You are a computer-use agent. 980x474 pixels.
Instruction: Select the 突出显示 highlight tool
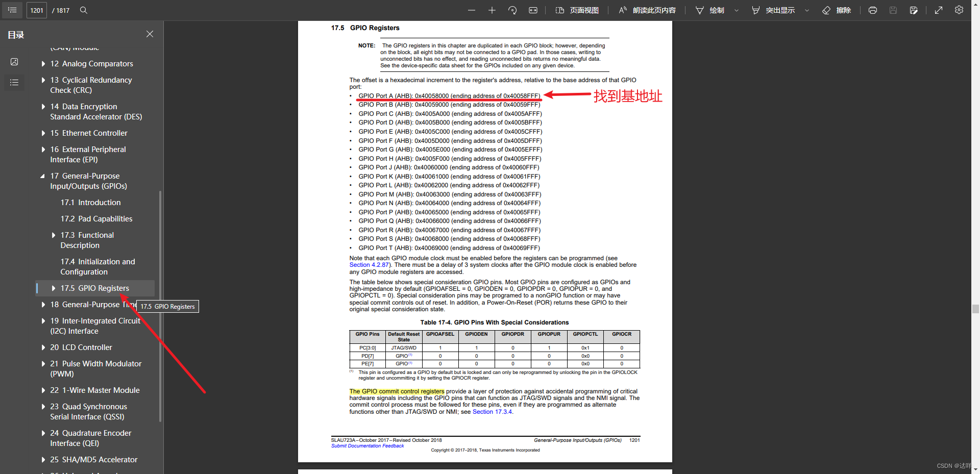[773, 10]
